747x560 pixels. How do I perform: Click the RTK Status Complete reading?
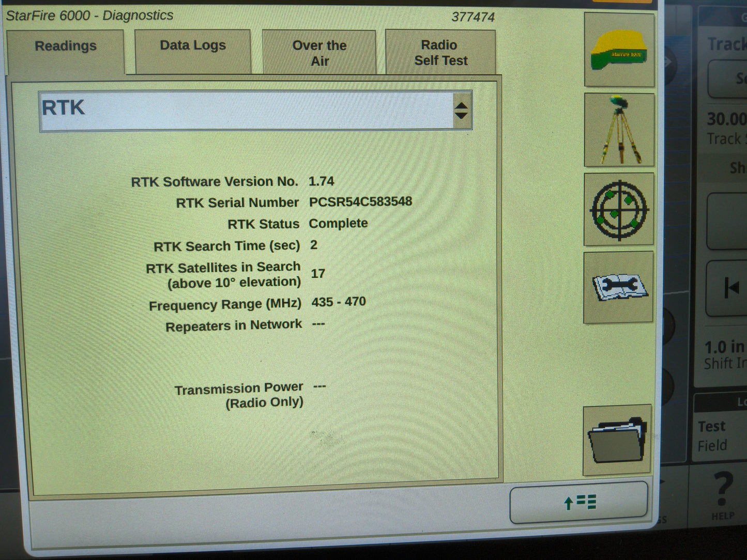click(338, 223)
